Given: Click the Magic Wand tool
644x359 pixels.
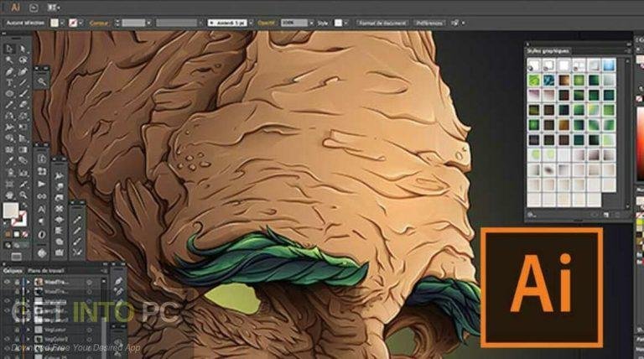Looking at the screenshot, I should click(9, 60).
